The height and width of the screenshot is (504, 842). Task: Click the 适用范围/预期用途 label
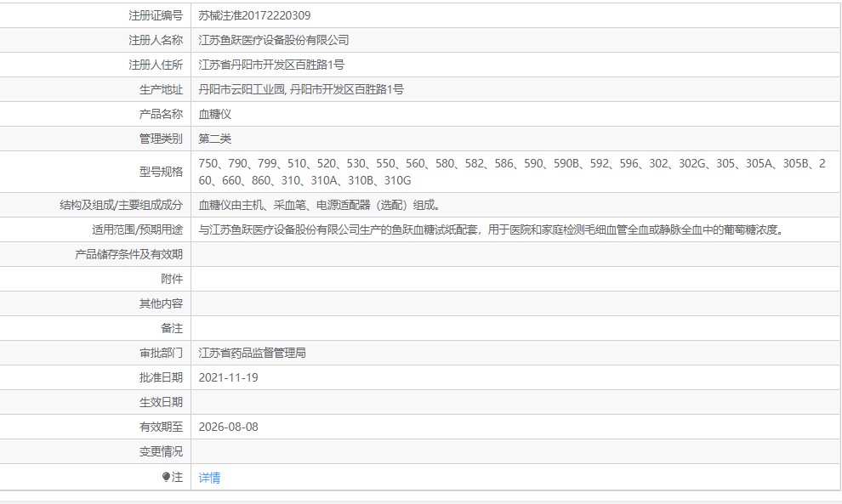(138, 229)
